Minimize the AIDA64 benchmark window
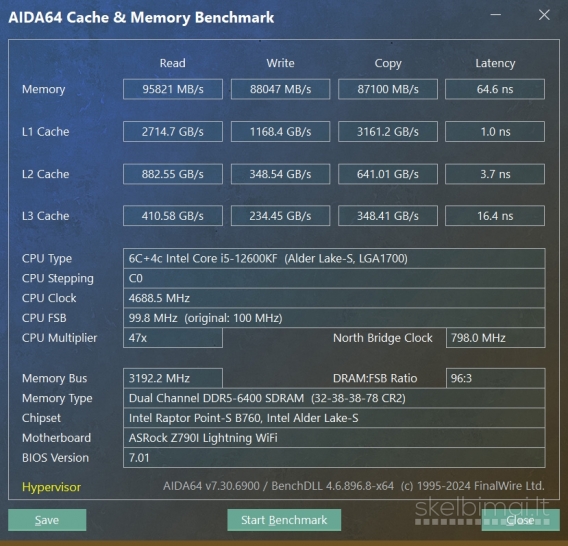The width and height of the screenshot is (568, 546). 496,15
